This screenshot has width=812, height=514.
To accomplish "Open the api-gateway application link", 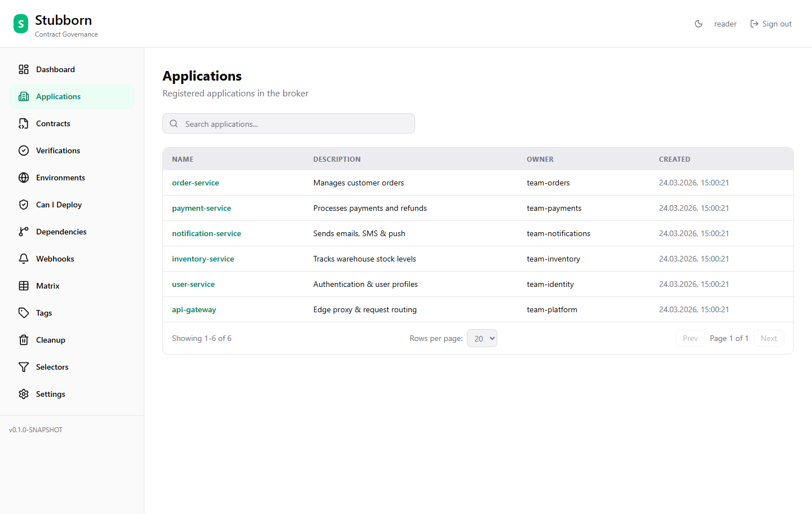I will click(x=194, y=309).
